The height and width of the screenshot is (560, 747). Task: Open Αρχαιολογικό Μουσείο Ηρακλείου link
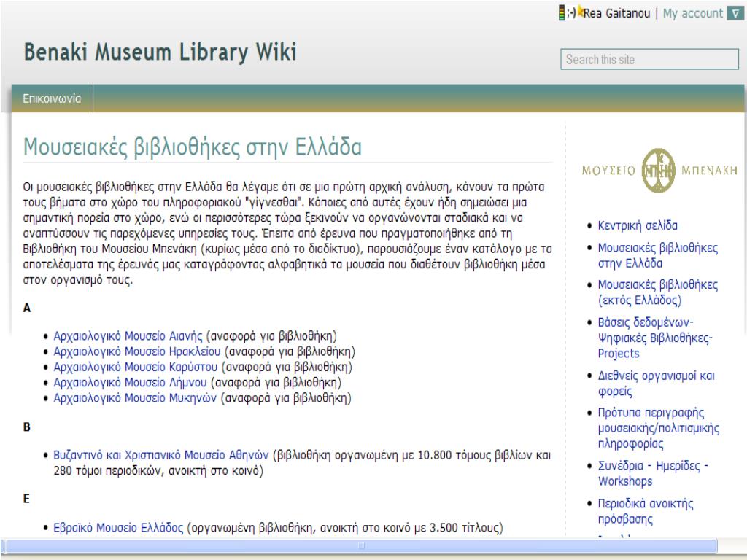tap(136, 351)
